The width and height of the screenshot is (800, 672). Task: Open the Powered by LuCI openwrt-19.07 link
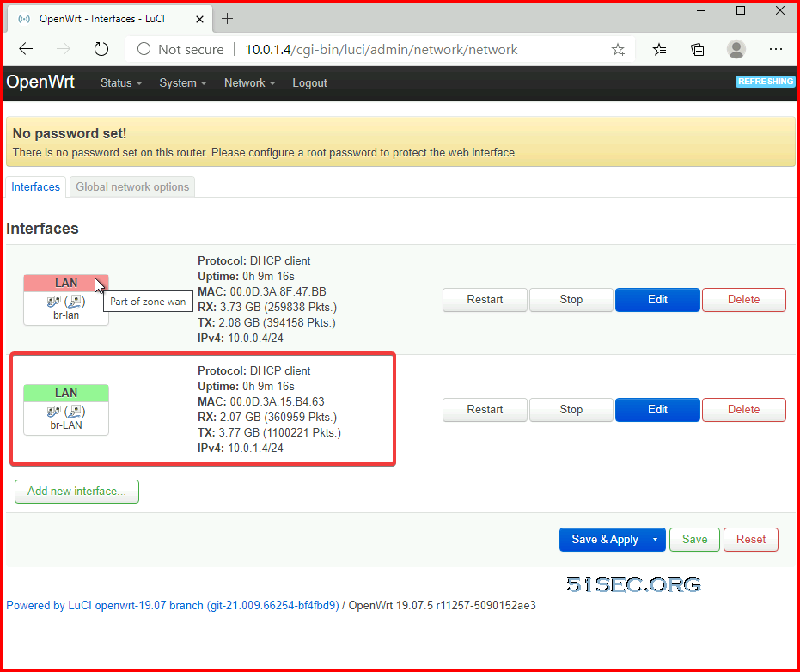point(173,606)
